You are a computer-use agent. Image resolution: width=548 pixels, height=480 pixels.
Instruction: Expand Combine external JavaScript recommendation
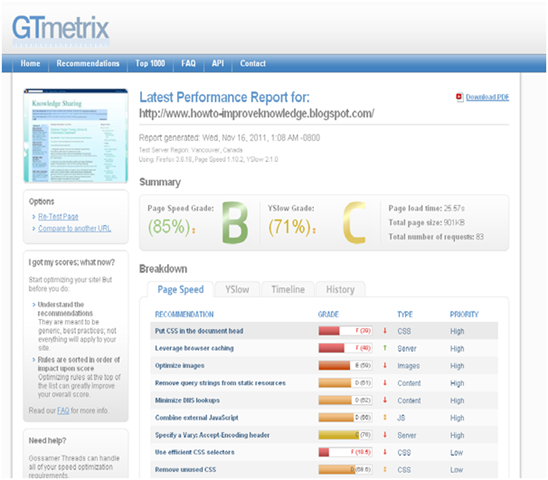pos(196,417)
